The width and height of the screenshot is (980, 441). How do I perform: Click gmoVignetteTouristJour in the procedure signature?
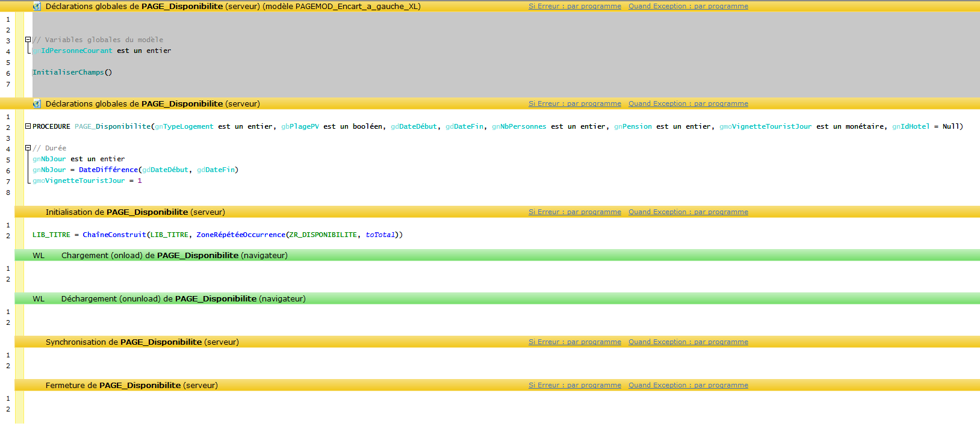pos(765,126)
